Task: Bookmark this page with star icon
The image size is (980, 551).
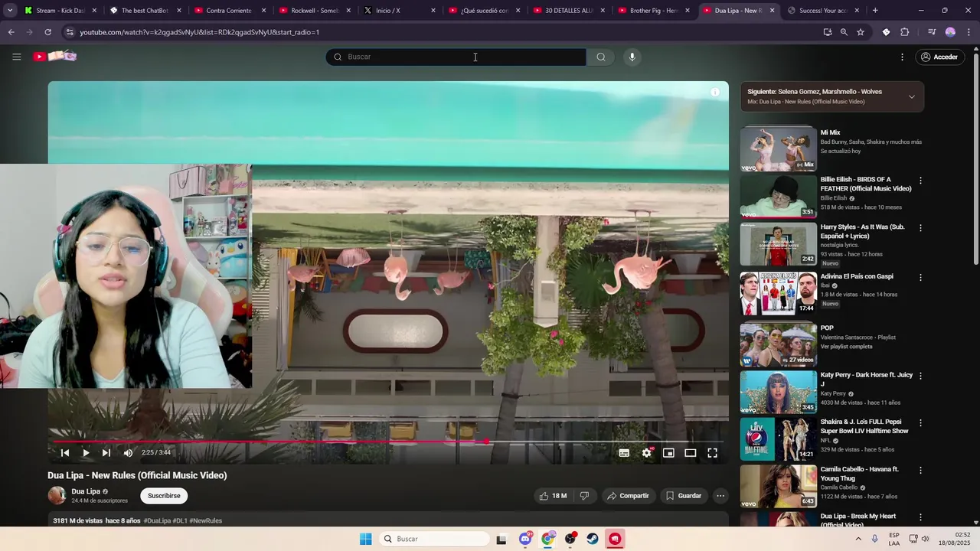Action: 861,32
